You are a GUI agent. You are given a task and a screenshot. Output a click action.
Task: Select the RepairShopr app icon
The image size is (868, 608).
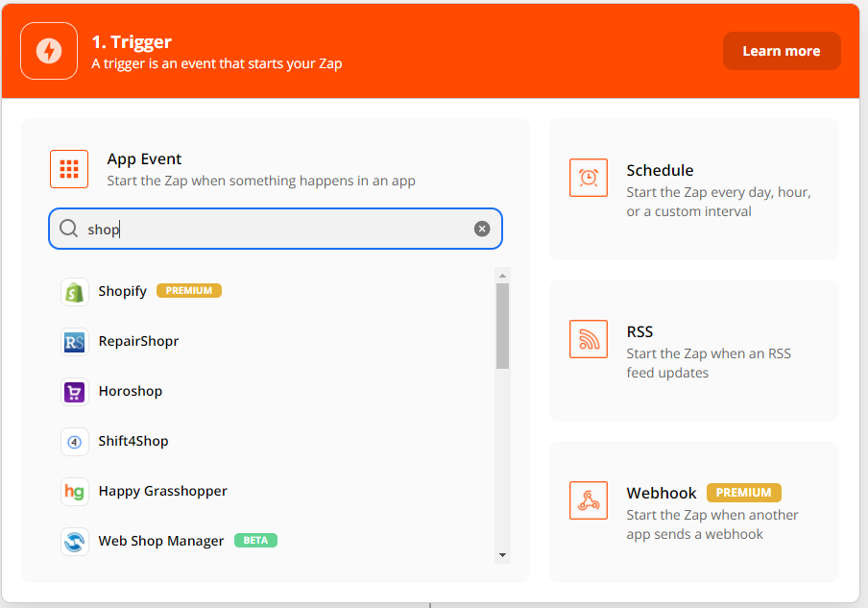(75, 342)
